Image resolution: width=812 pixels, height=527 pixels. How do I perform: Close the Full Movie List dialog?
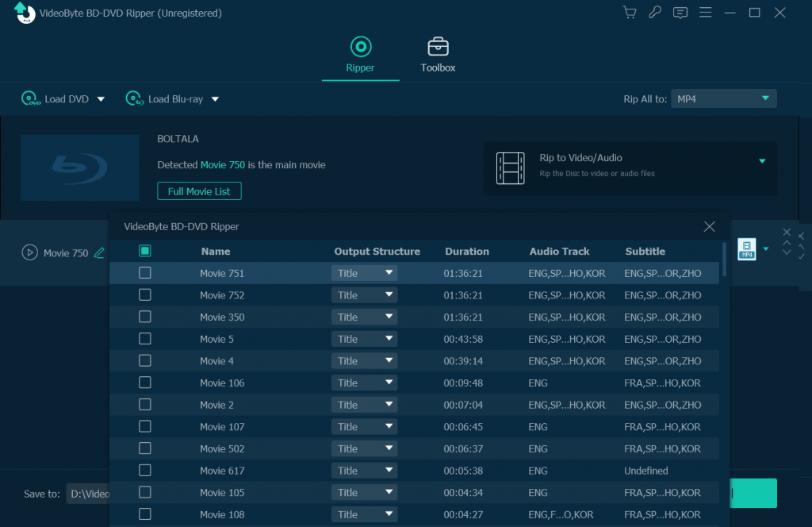click(710, 227)
